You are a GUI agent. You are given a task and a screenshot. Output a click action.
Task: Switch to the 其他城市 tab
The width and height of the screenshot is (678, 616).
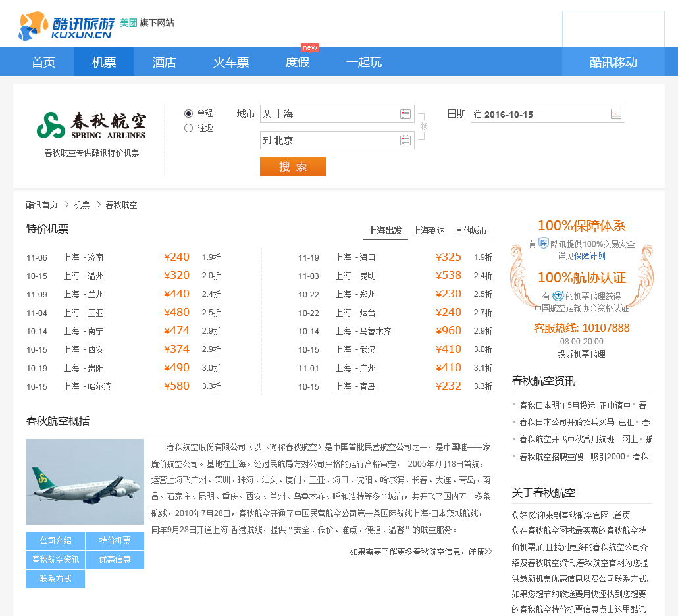tap(471, 230)
